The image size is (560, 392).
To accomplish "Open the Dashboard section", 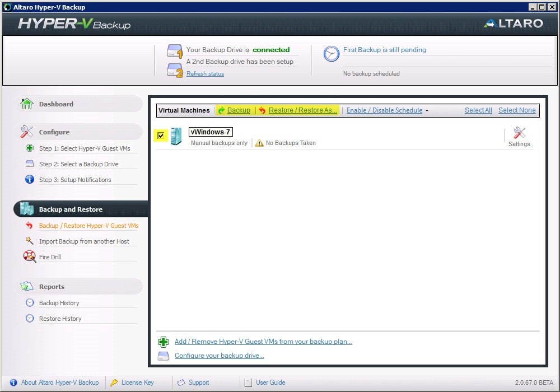I will coord(78,104).
